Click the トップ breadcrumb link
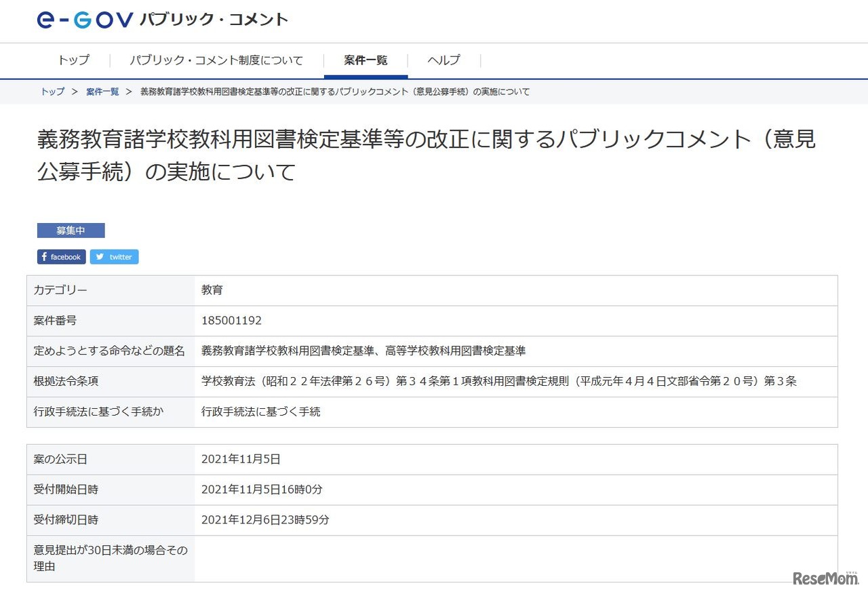Image resolution: width=868 pixels, height=594 pixels. [52, 92]
